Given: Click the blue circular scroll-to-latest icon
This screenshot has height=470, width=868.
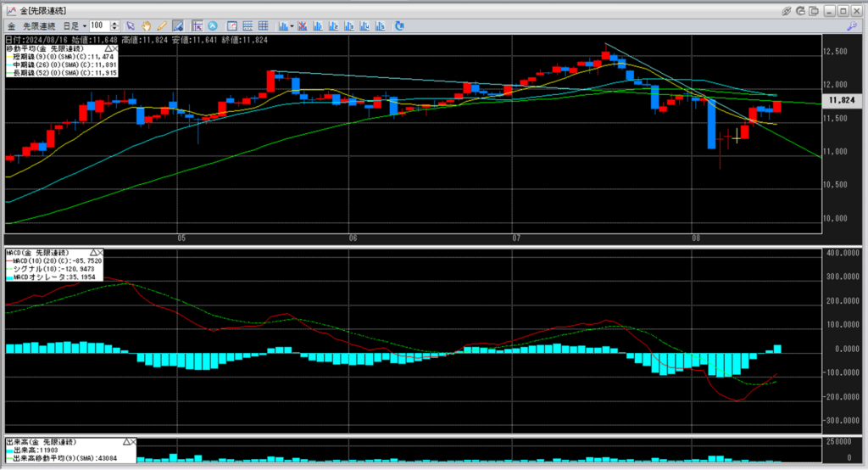Looking at the screenshot, I should 212,25.
